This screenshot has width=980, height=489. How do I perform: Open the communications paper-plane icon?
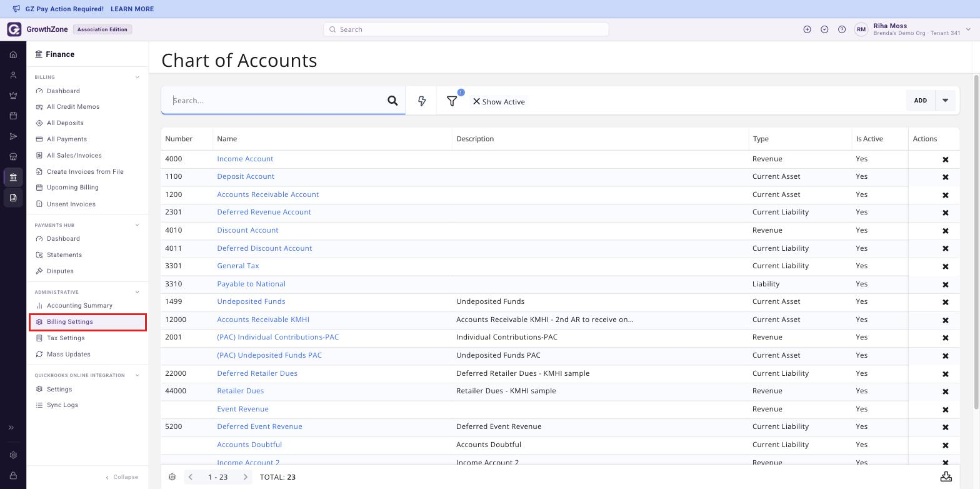[x=13, y=136]
